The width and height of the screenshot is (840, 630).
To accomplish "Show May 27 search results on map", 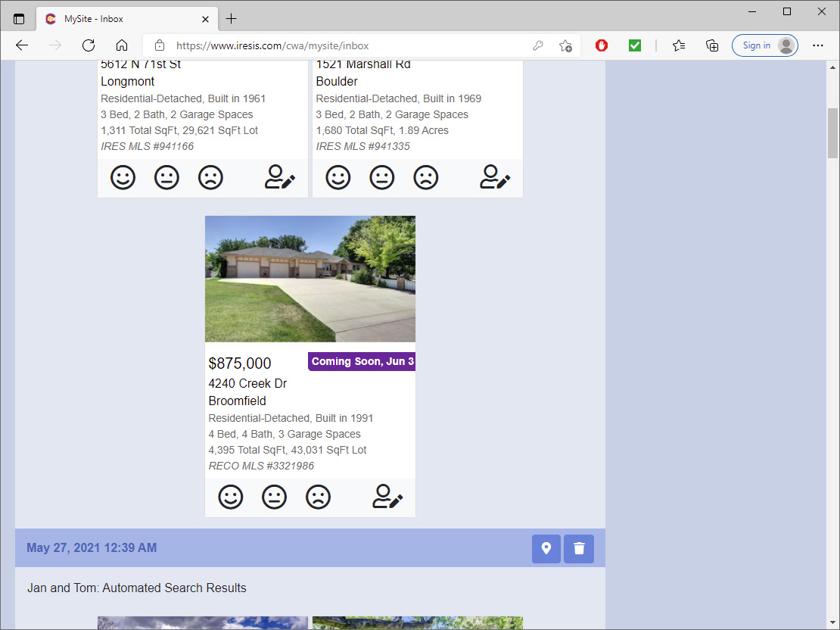I will click(546, 548).
